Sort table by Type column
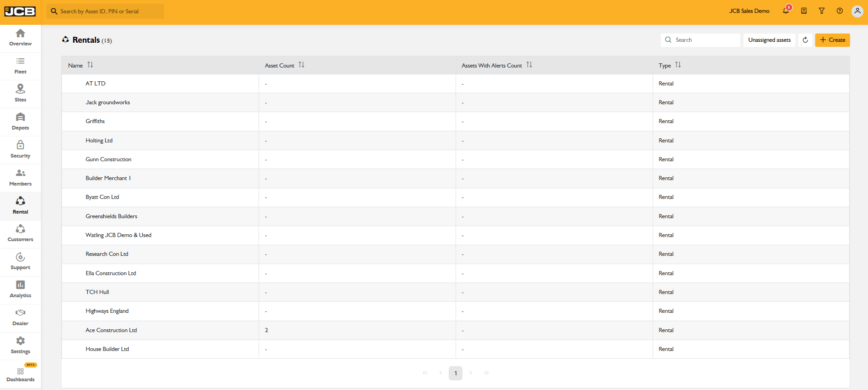This screenshot has height=390, width=868. coord(678,65)
